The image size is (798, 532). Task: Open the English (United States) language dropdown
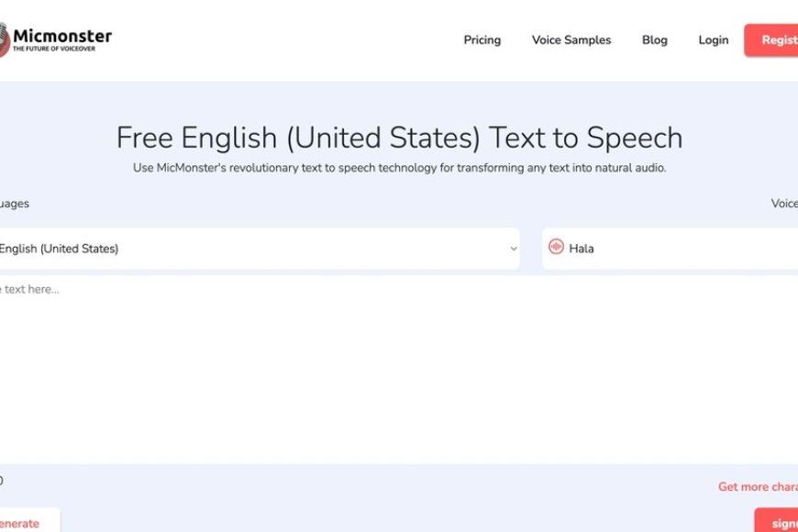point(259,249)
